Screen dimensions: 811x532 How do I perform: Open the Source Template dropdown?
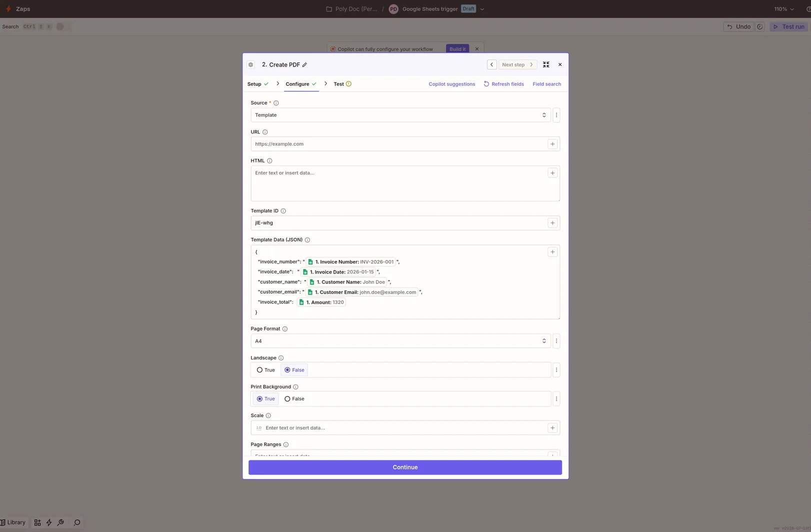[x=400, y=115]
